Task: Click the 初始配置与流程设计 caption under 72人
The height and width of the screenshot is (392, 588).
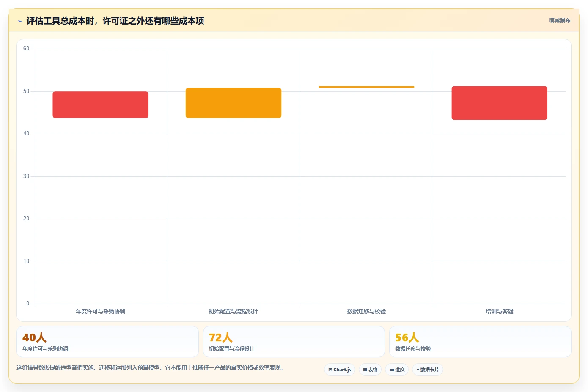Action: click(x=232, y=349)
